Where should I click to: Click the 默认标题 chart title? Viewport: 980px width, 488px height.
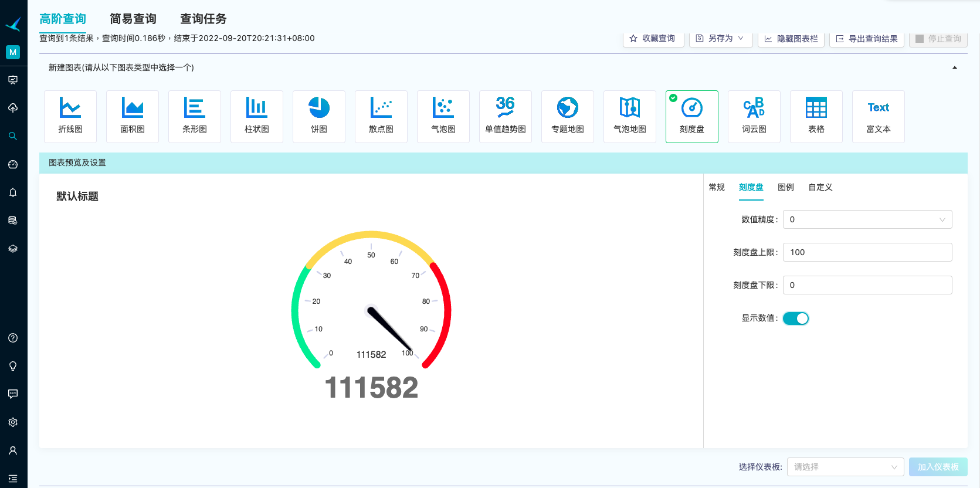[77, 196]
